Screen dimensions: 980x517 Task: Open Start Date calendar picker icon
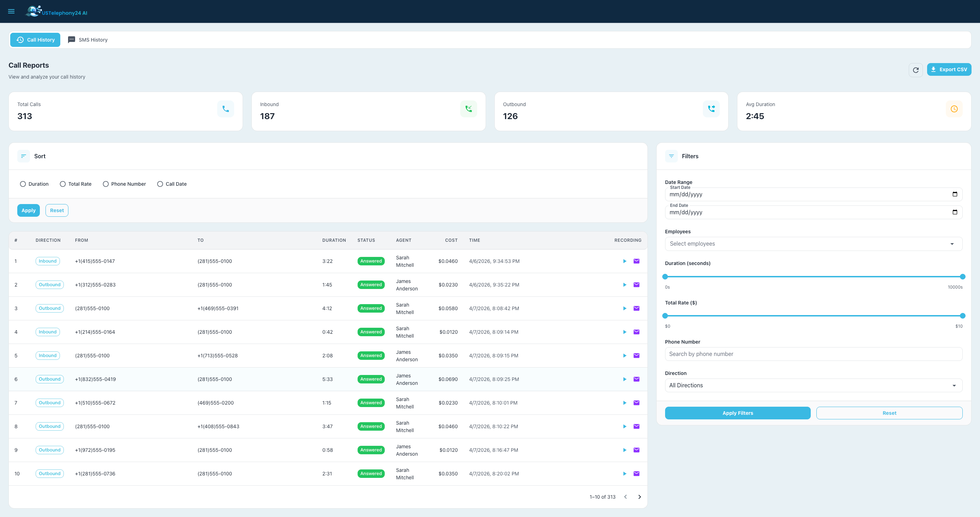tap(955, 194)
